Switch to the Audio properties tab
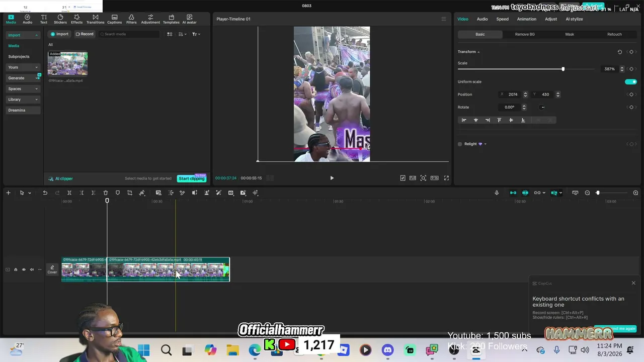Viewport: 644px width, 362px height. (x=482, y=19)
